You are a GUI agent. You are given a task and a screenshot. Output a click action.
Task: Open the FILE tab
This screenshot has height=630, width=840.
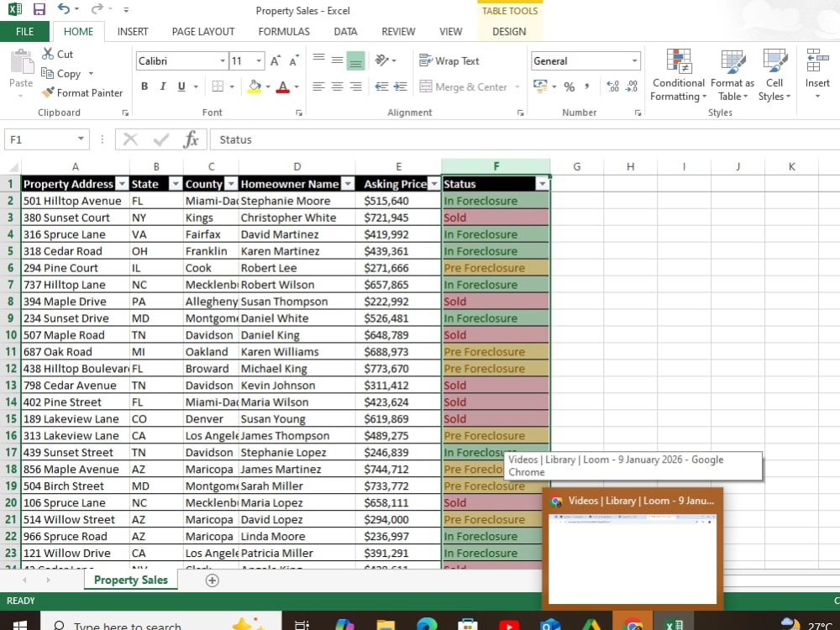tap(24, 32)
